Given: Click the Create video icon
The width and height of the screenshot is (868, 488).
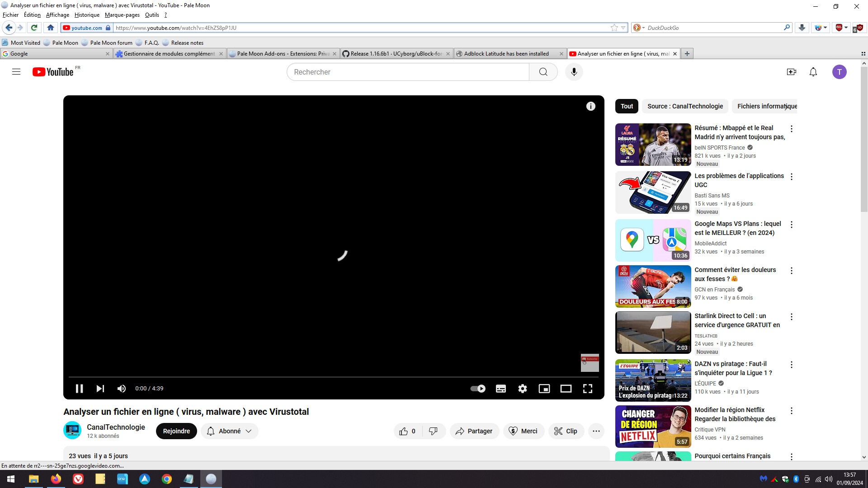Looking at the screenshot, I should [791, 72].
